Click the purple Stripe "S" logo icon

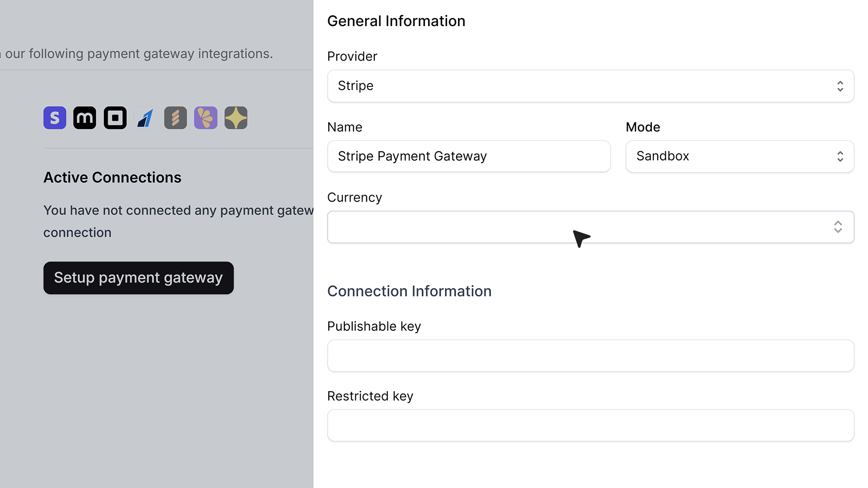(55, 118)
